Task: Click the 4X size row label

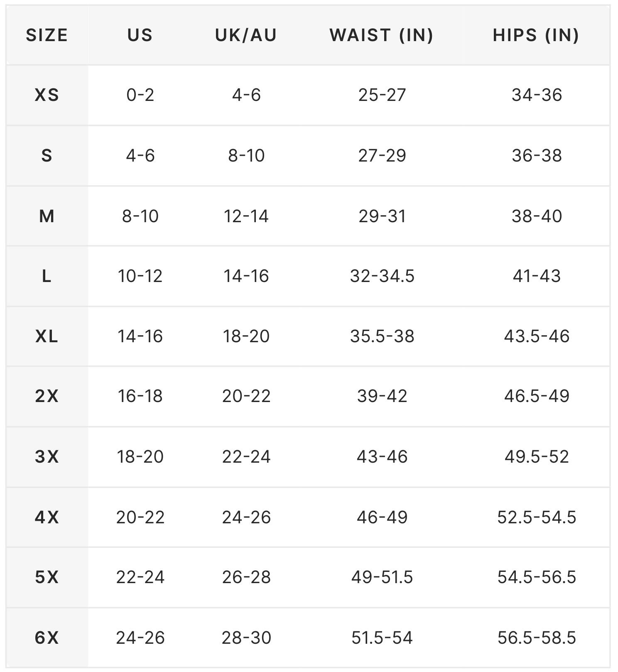Action: point(47,517)
